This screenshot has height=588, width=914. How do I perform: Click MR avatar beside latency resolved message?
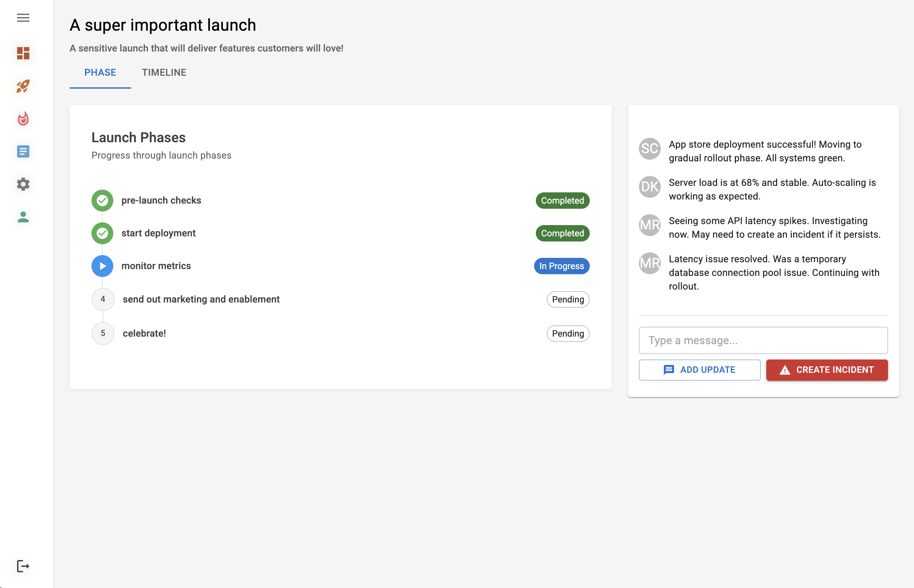click(649, 263)
